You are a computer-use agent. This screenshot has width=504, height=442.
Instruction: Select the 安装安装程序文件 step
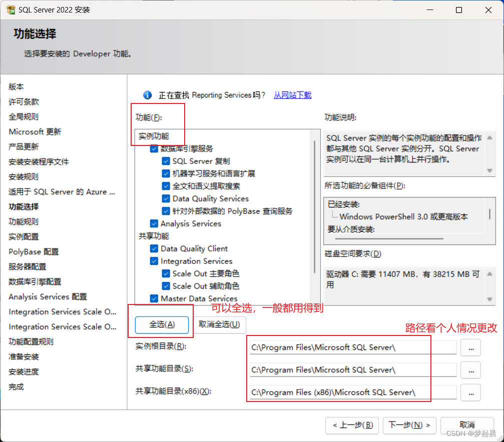click(x=39, y=162)
